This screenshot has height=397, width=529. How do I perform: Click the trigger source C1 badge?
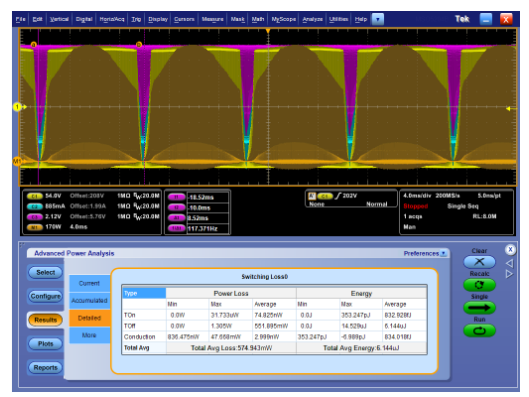[x=325, y=196]
